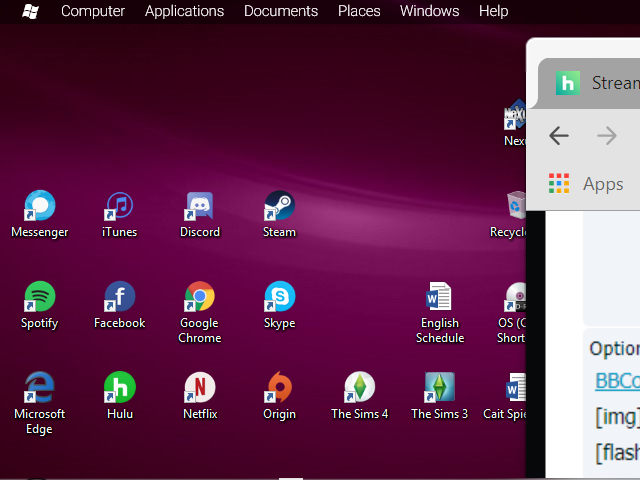Open the Apps bookmarks shortcut
This screenshot has height=480, width=640.
coord(587,184)
